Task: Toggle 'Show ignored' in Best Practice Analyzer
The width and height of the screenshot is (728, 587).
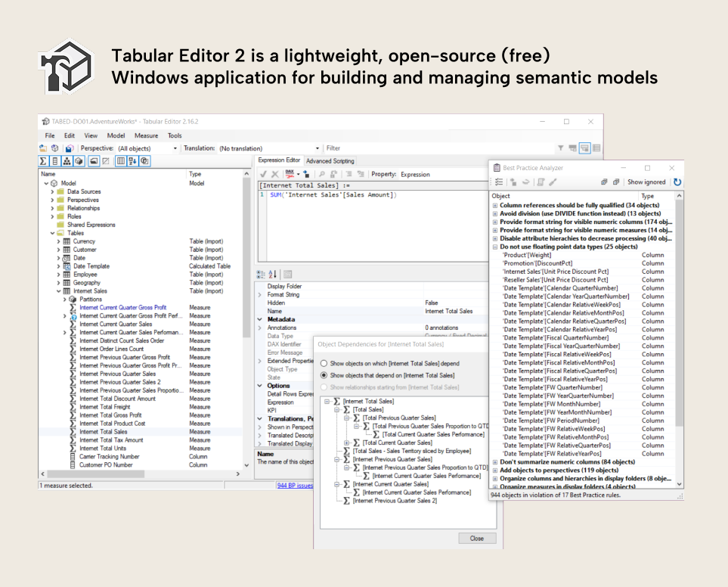Action: [x=646, y=182]
